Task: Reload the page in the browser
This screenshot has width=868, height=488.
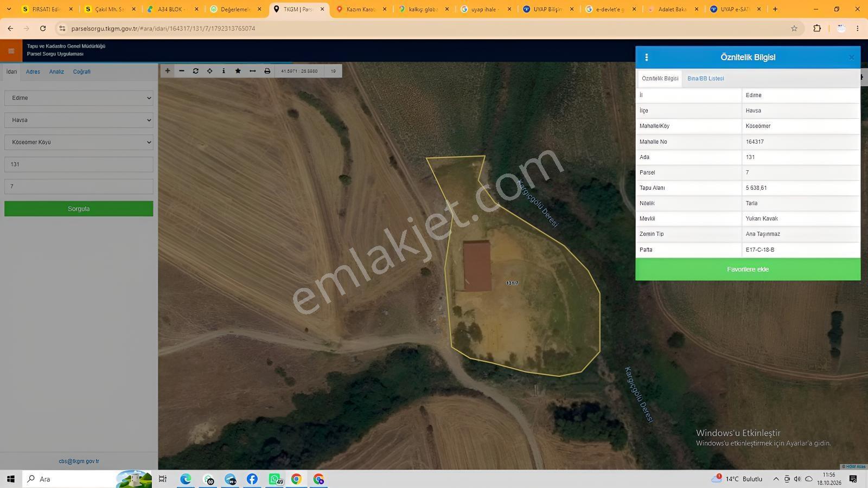Action: 43,28
